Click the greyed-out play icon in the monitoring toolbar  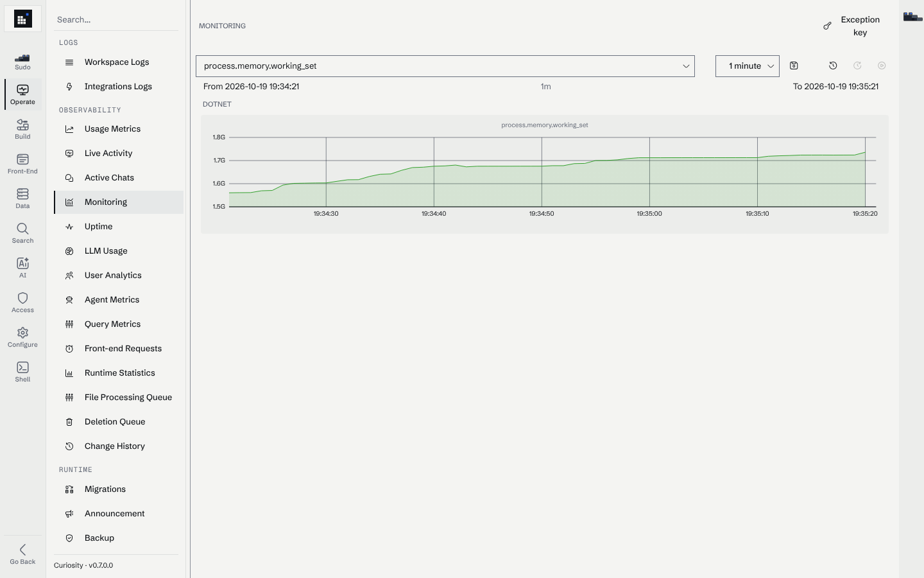[882, 66]
